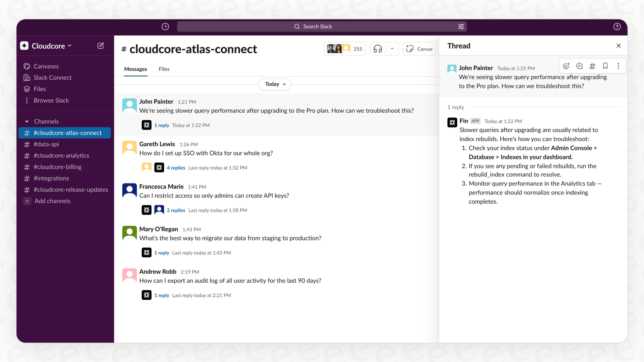The width and height of the screenshot is (644, 362).
Task: View the 255 channel members avatars
Action: (344, 49)
